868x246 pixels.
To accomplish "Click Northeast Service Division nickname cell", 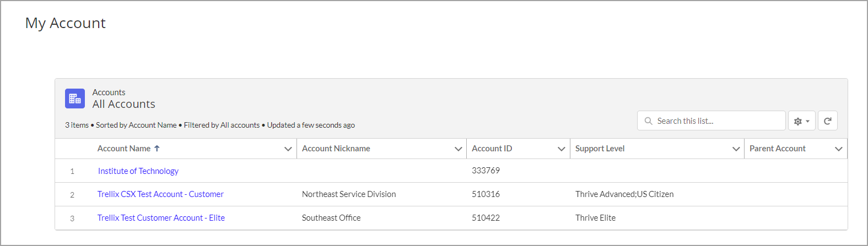I will tap(349, 194).
